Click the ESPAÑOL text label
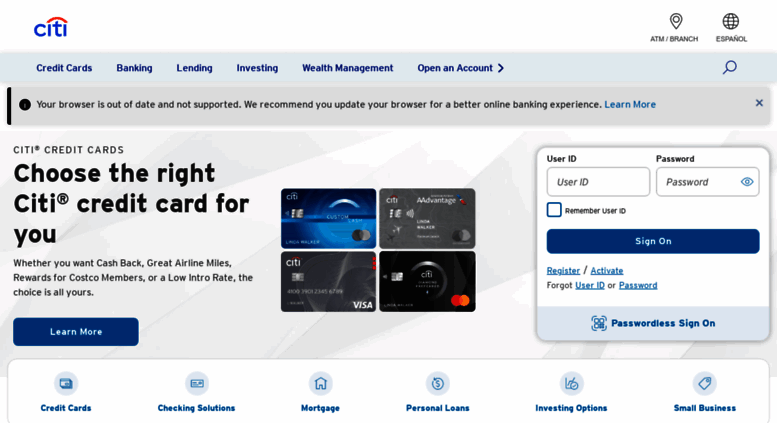Viewport: 777px width, 423px height. tap(731, 39)
